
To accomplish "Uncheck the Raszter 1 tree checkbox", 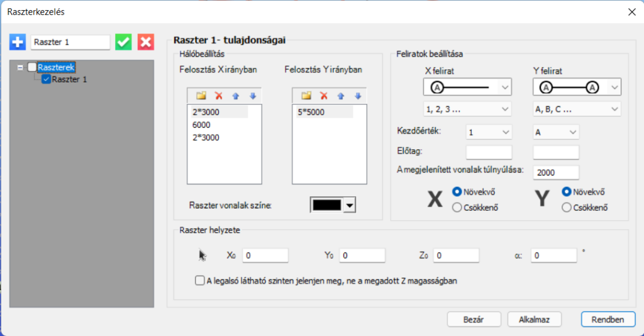I will click(x=46, y=79).
